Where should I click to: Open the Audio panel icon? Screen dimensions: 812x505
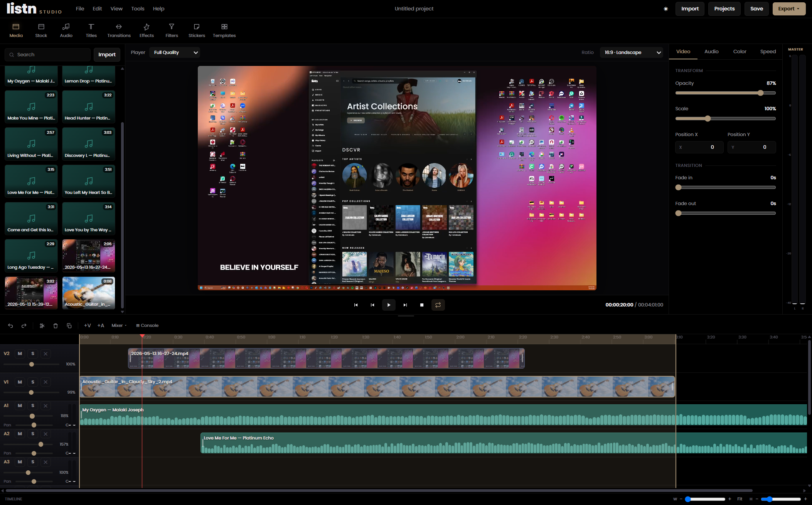click(66, 30)
